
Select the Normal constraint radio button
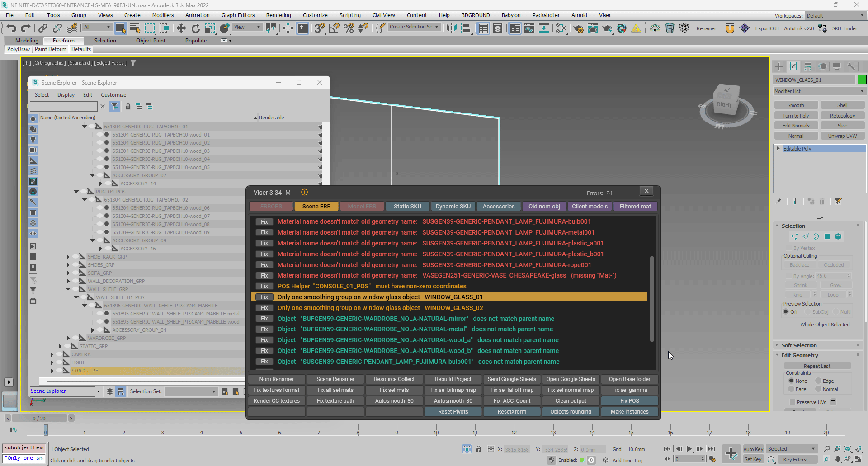818,389
